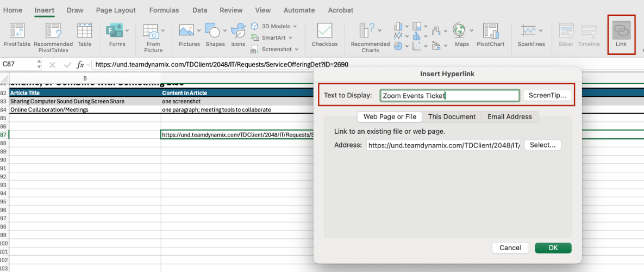Open the Maps dropdown arrow

[x=472, y=30]
